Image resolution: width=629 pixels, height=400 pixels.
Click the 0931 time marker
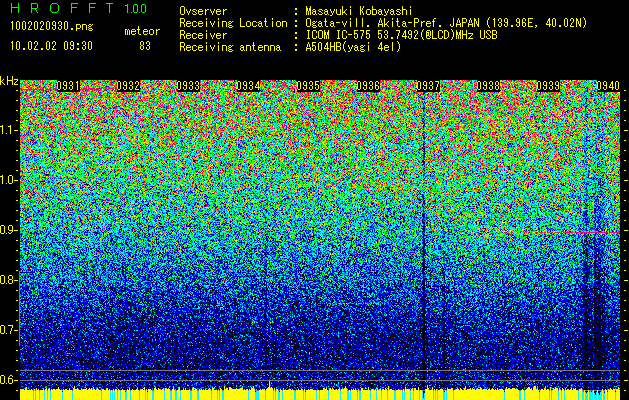click(x=68, y=86)
